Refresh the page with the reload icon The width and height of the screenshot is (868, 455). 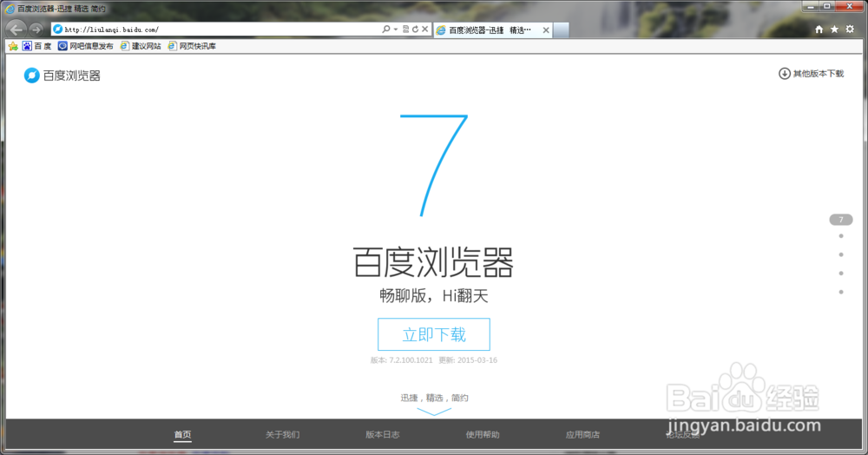click(415, 30)
